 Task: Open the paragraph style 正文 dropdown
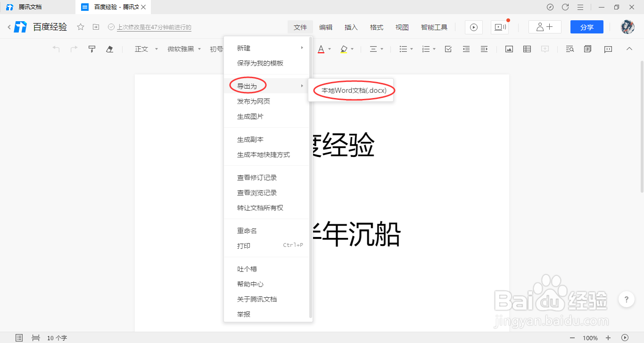(146, 49)
